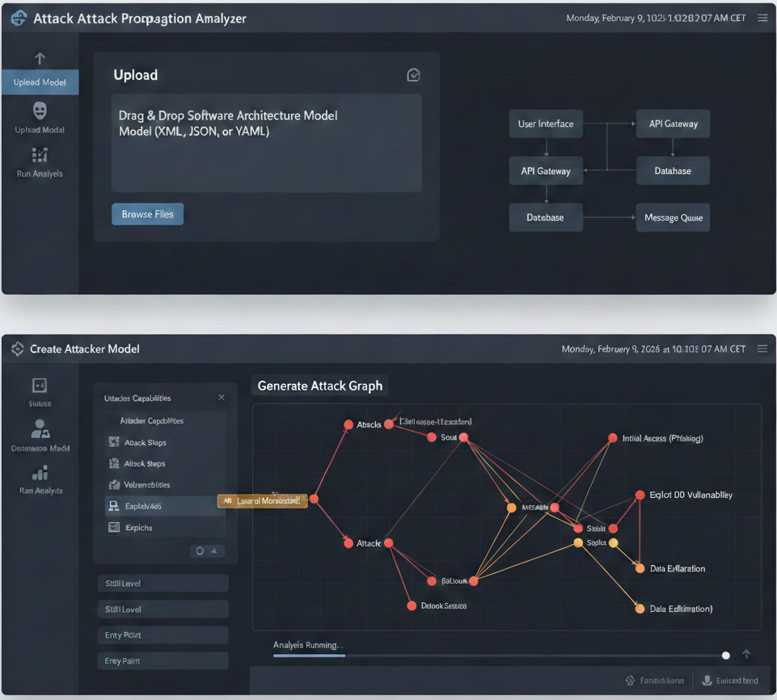Click the white handle on the analysis progress slider
The image size is (777, 700).
tap(726, 656)
